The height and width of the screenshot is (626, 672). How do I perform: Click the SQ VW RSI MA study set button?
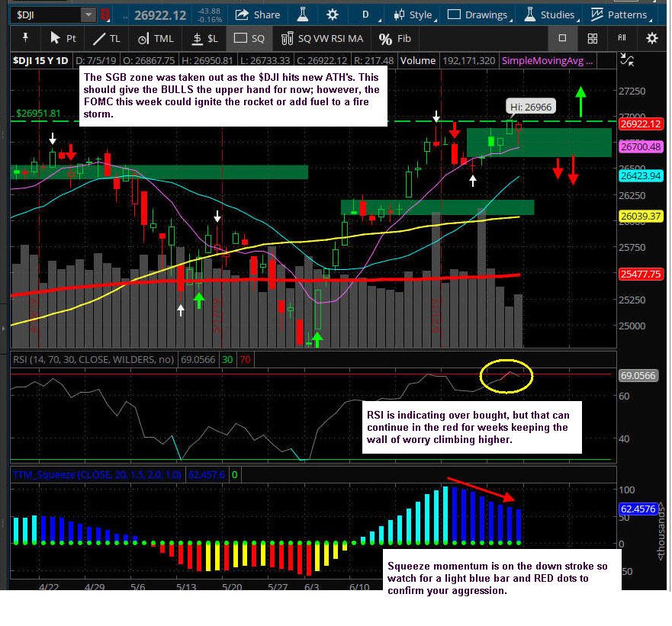click(x=323, y=39)
